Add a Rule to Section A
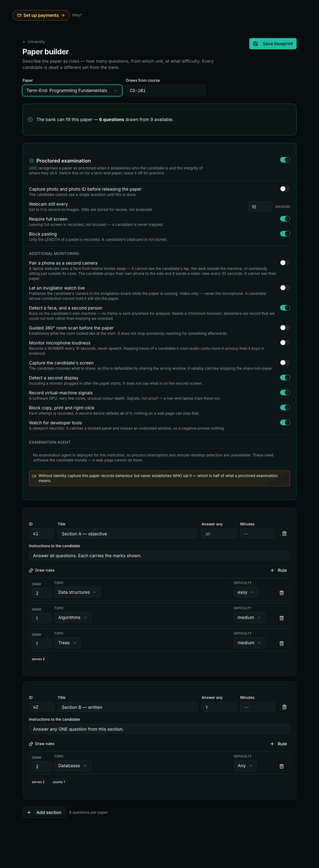Image resolution: width=319 pixels, height=868 pixels. point(279,570)
